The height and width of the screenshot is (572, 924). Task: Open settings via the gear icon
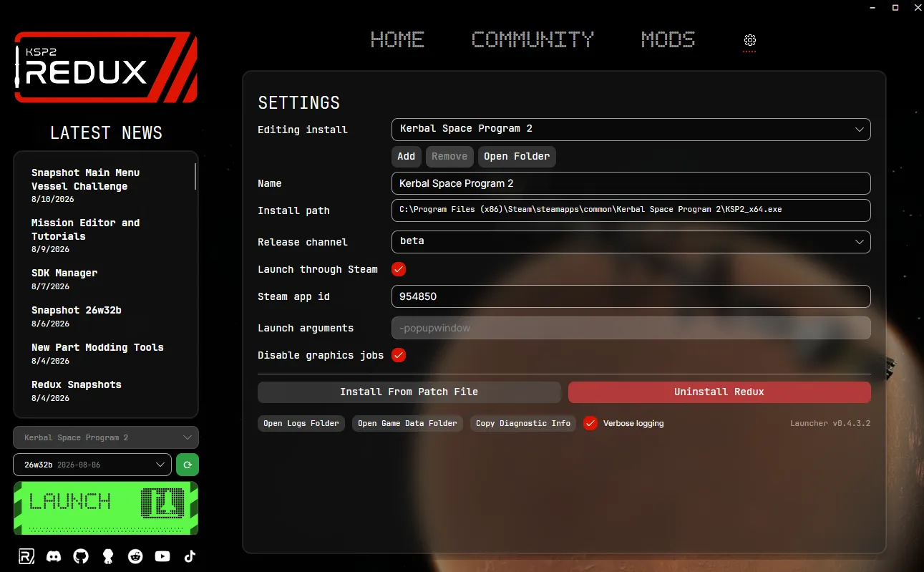point(749,40)
